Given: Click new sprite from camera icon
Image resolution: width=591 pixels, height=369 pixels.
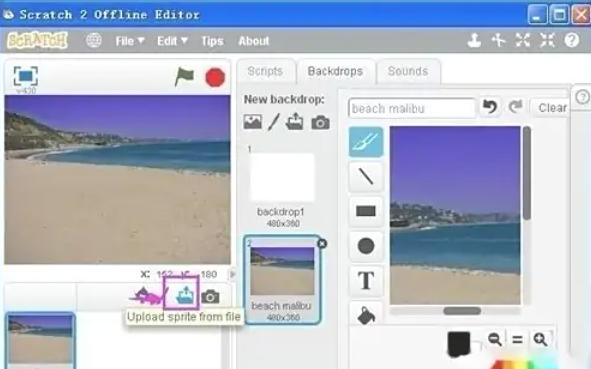Looking at the screenshot, I should [x=210, y=297].
